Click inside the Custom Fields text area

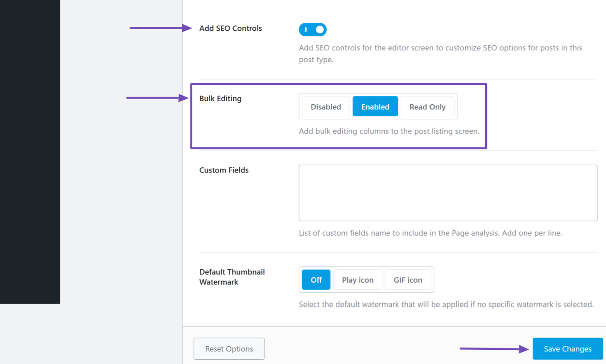(448, 192)
